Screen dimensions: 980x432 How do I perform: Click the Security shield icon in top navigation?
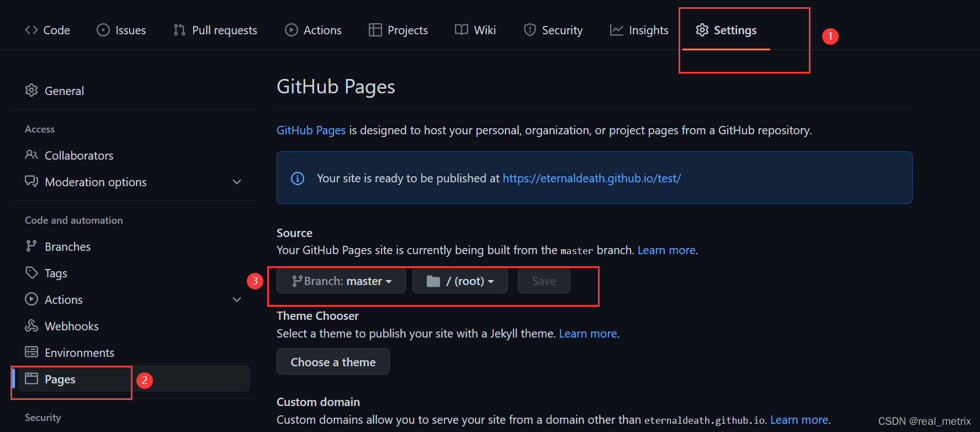[x=530, y=30]
